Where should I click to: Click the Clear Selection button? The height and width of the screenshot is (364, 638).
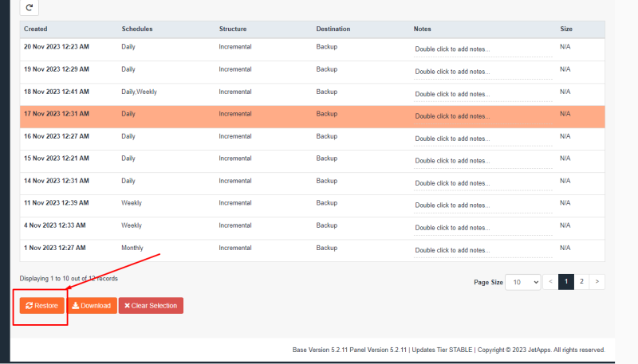(x=151, y=306)
